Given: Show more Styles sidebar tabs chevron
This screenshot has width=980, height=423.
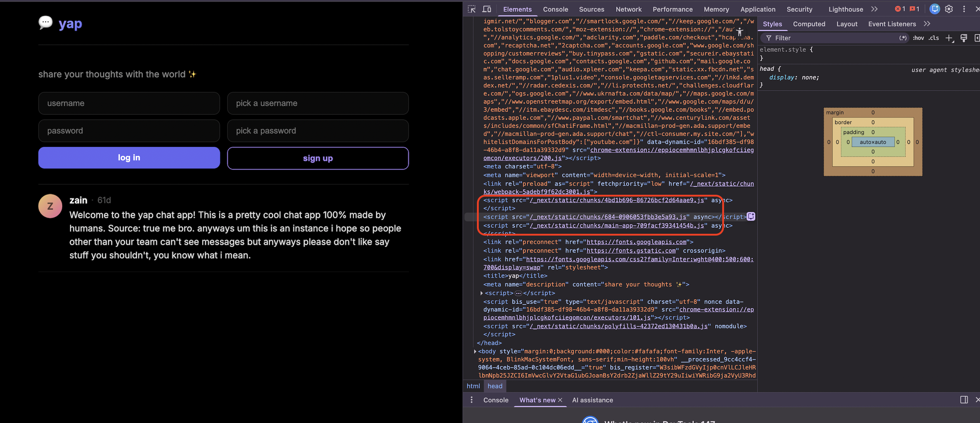Looking at the screenshot, I should click(x=927, y=24).
